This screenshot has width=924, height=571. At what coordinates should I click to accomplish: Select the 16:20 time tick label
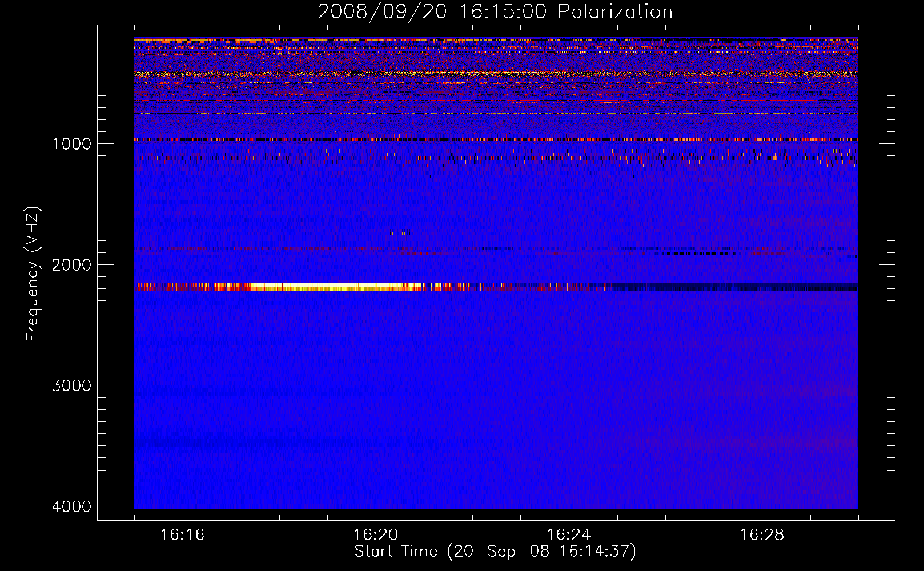[375, 535]
